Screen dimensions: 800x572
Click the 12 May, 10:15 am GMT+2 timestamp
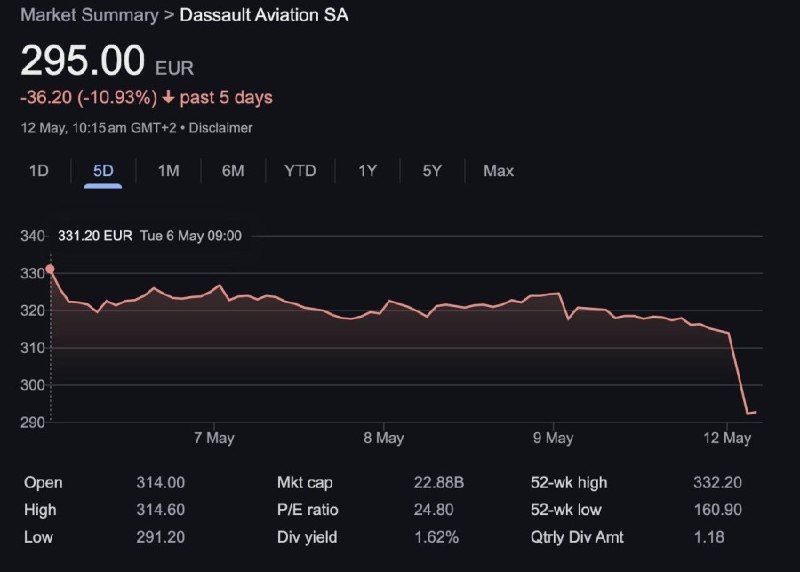click(x=98, y=128)
